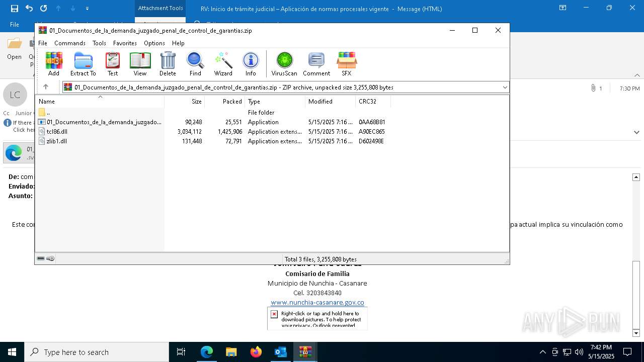This screenshot has height=362, width=644.
Task: Sort files by Modified column
Action: pos(331,102)
